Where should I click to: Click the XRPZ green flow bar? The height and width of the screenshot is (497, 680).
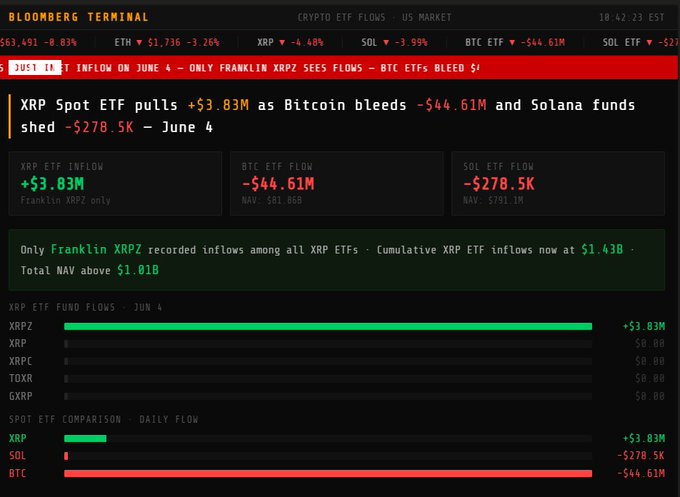point(328,326)
